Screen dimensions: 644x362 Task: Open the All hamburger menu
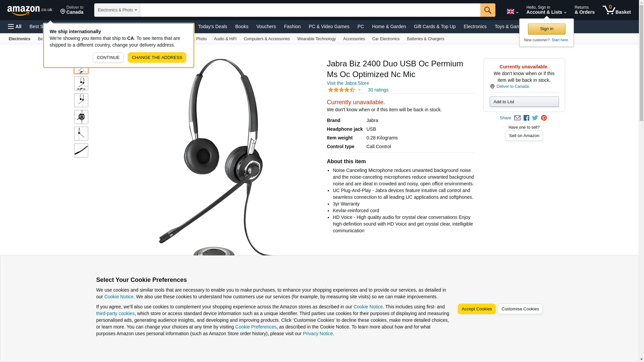(x=15, y=26)
